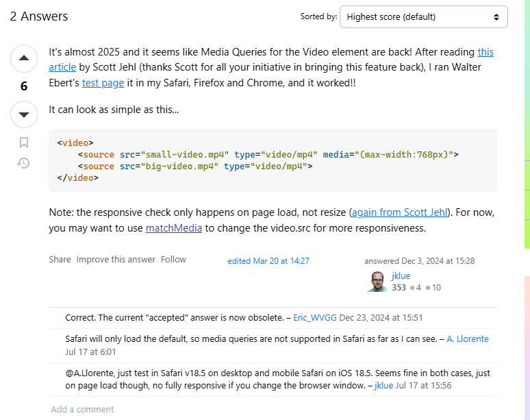Show the answer's activity history icon
The image size is (530, 420).
(24, 163)
